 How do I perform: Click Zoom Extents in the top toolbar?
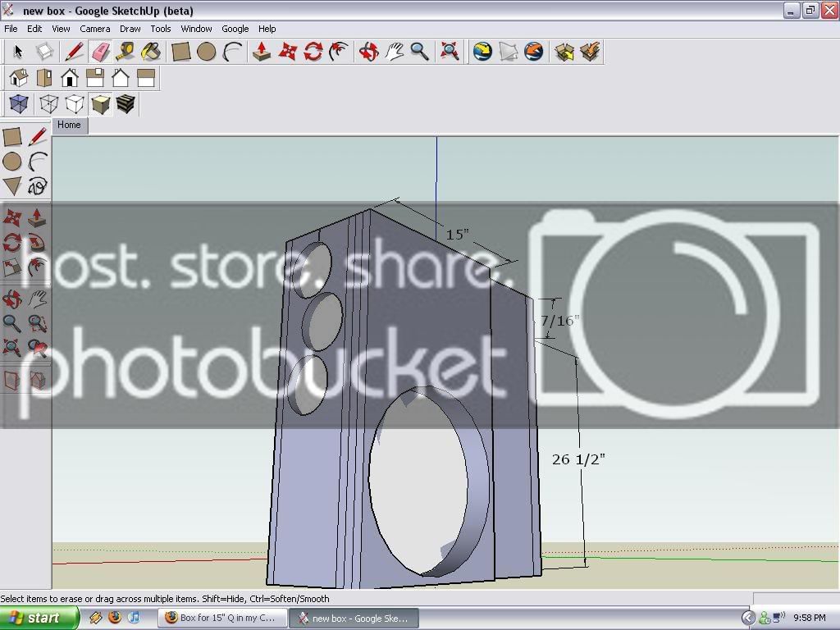click(x=450, y=52)
